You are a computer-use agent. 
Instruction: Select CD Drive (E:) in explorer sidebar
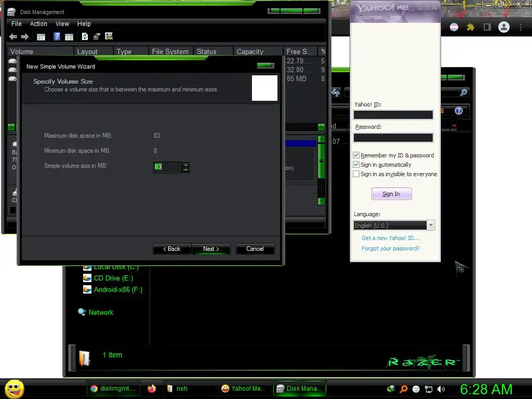(113, 278)
